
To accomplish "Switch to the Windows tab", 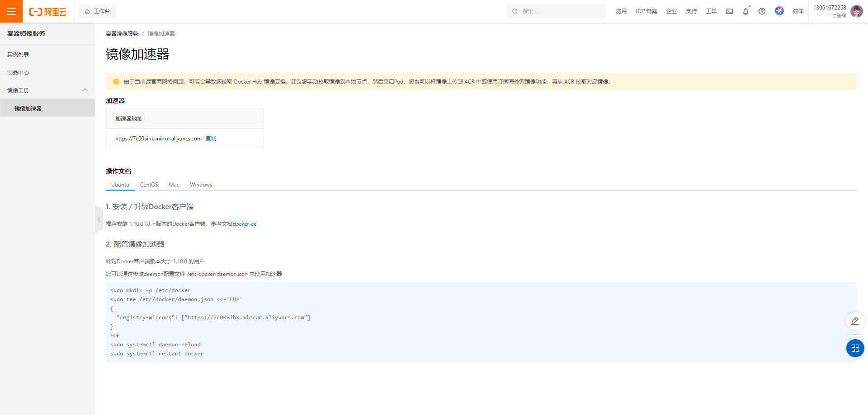I will pyautogui.click(x=201, y=185).
